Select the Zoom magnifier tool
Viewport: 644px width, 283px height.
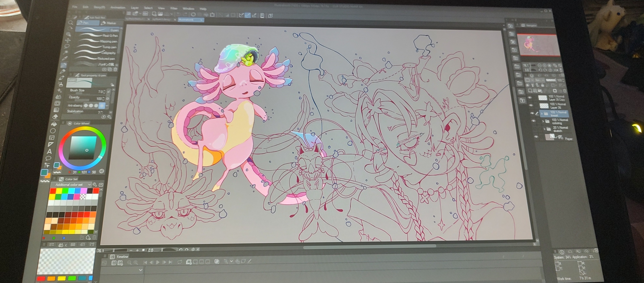point(71,23)
